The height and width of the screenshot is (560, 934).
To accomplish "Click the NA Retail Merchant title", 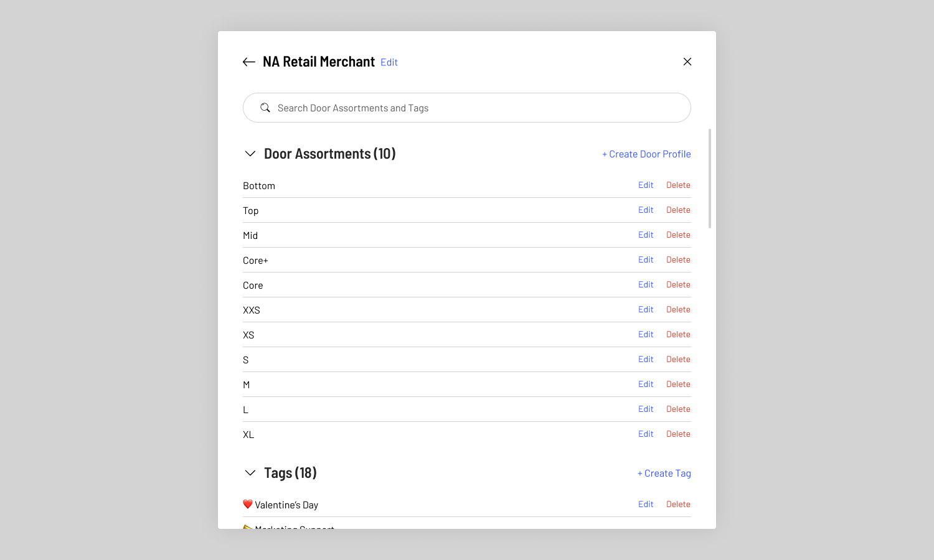I will click(319, 62).
